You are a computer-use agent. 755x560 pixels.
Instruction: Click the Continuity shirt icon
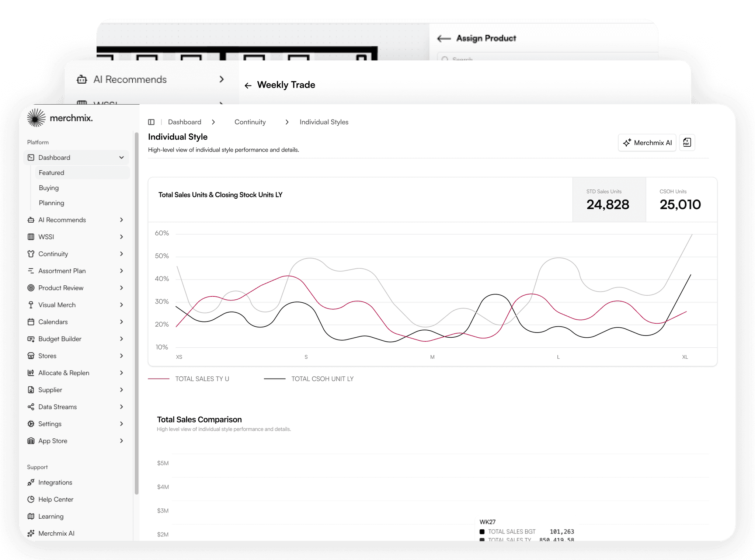click(x=31, y=254)
